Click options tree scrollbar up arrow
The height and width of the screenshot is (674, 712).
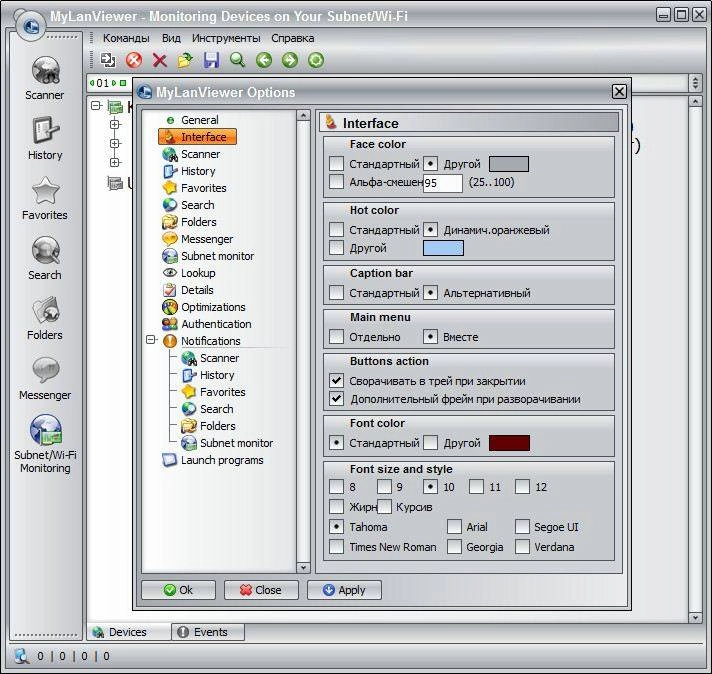(303, 115)
